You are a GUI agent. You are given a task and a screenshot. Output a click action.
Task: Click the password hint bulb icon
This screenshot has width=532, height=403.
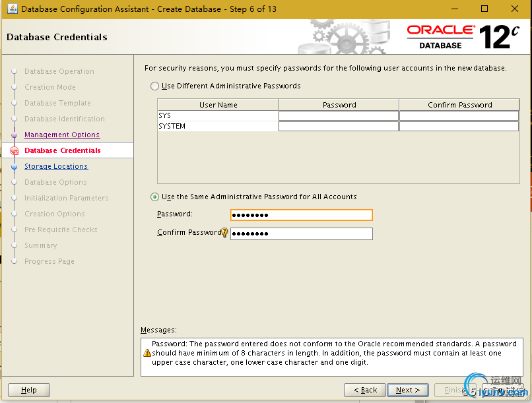pos(224,232)
